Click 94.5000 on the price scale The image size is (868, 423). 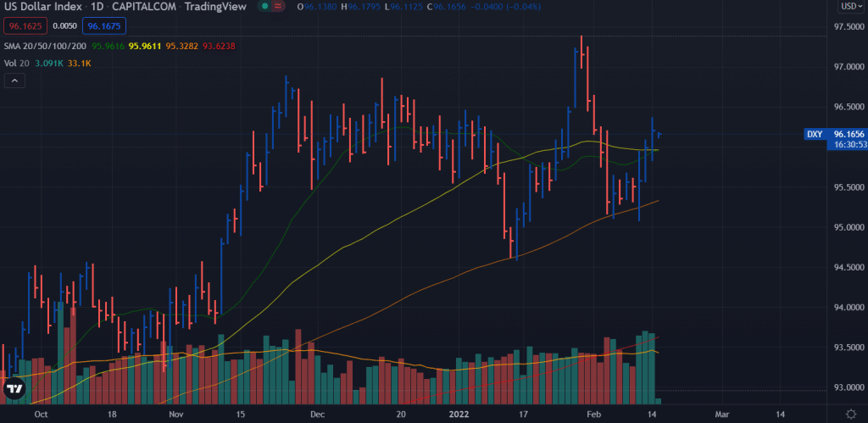coord(849,267)
